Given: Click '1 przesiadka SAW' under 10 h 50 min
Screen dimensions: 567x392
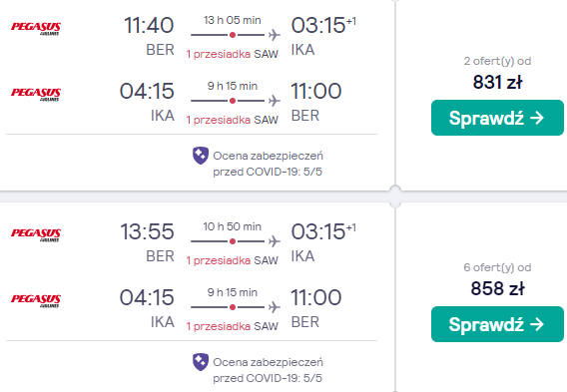Looking at the screenshot, I should (x=233, y=260).
